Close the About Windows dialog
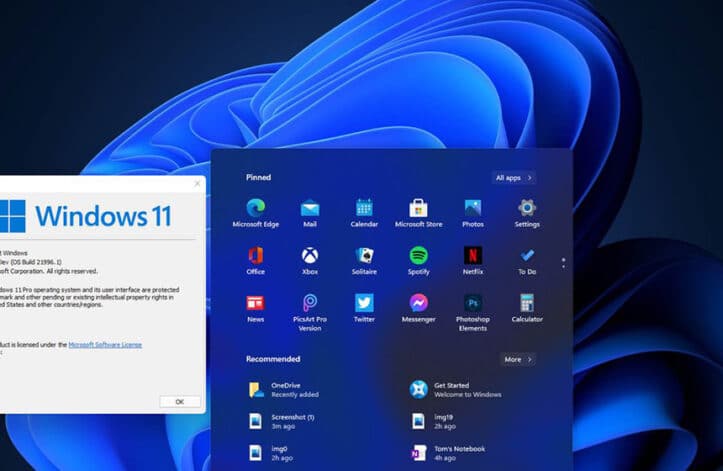The height and width of the screenshot is (471, 723). (197, 184)
